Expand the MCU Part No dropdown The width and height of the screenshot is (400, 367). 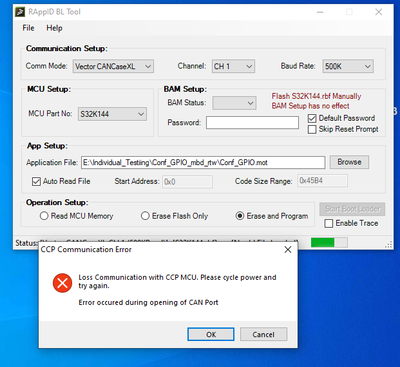pyautogui.click(x=112, y=114)
